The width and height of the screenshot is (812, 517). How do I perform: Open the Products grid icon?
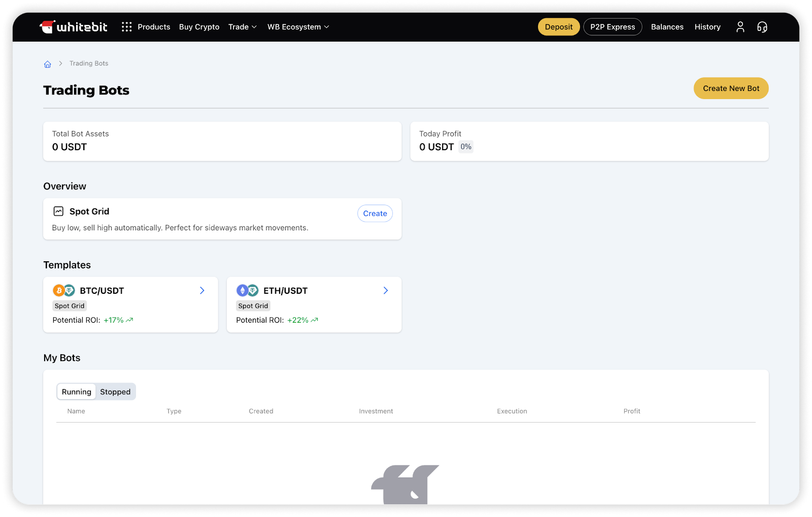126,27
